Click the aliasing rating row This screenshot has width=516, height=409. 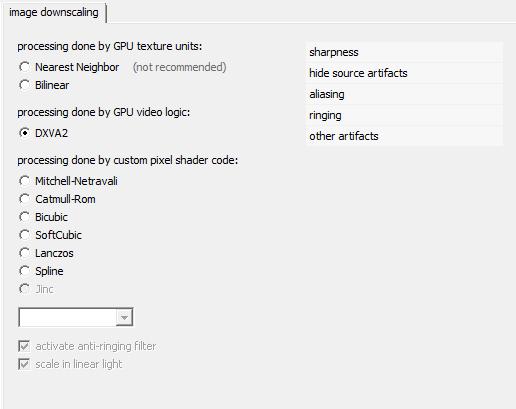404,94
